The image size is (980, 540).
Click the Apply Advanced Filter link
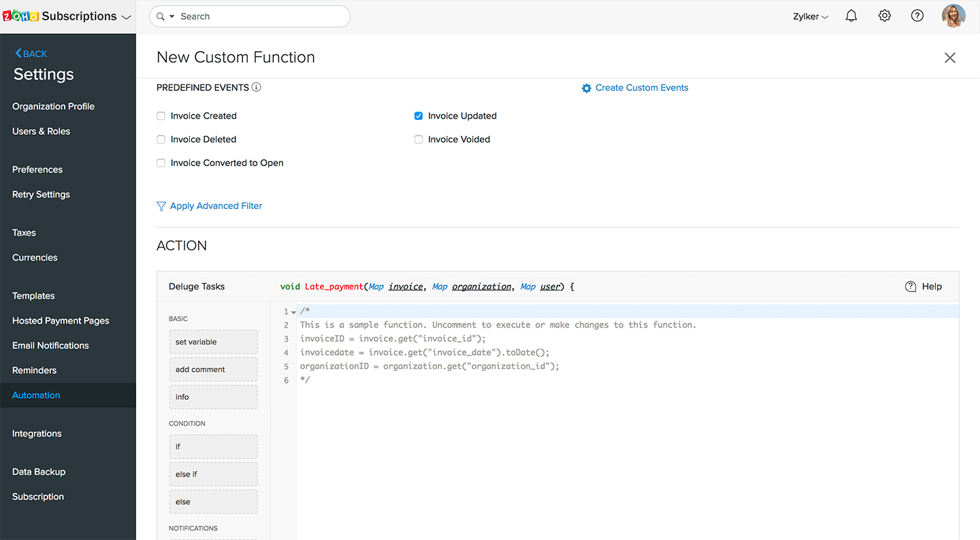coord(216,206)
